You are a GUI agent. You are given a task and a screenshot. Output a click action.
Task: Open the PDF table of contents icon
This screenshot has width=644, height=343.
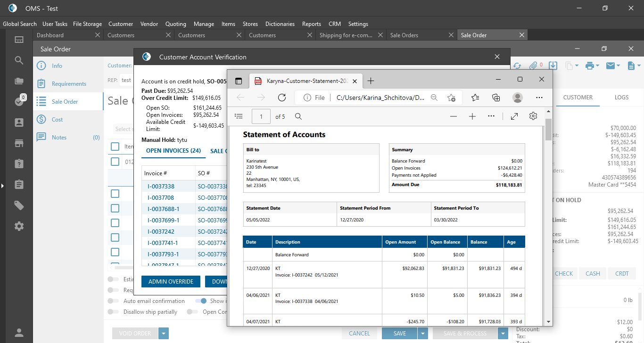pyautogui.click(x=239, y=116)
